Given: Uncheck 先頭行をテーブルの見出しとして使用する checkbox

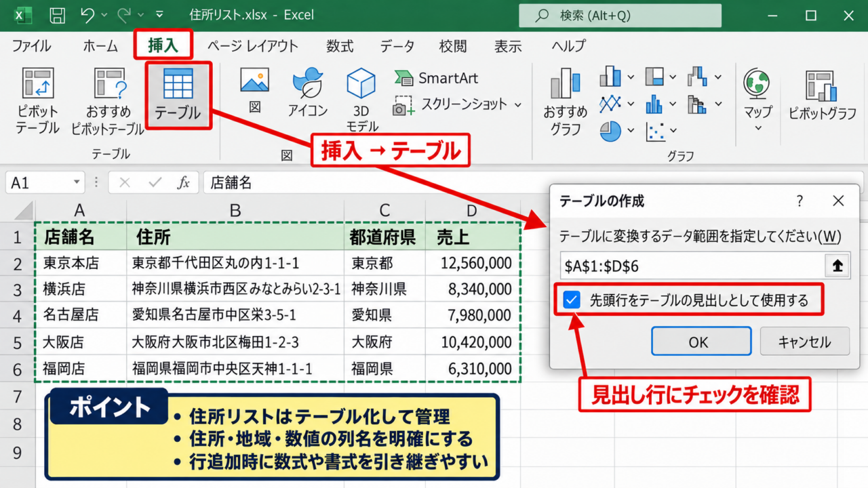Looking at the screenshot, I should (x=572, y=300).
